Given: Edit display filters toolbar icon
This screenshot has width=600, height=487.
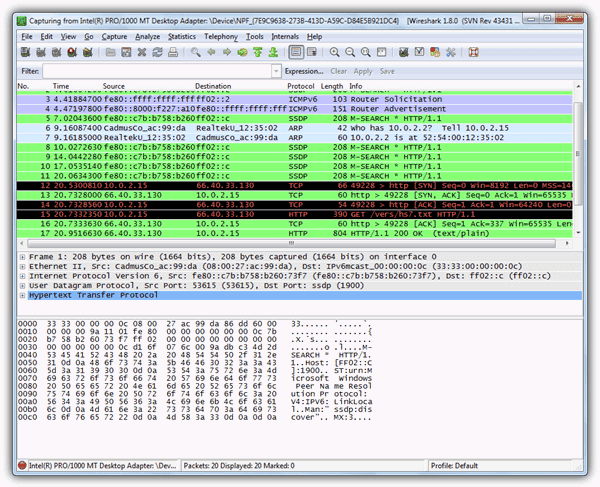Looking at the screenshot, I should pyautogui.click(x=419, y=52).
